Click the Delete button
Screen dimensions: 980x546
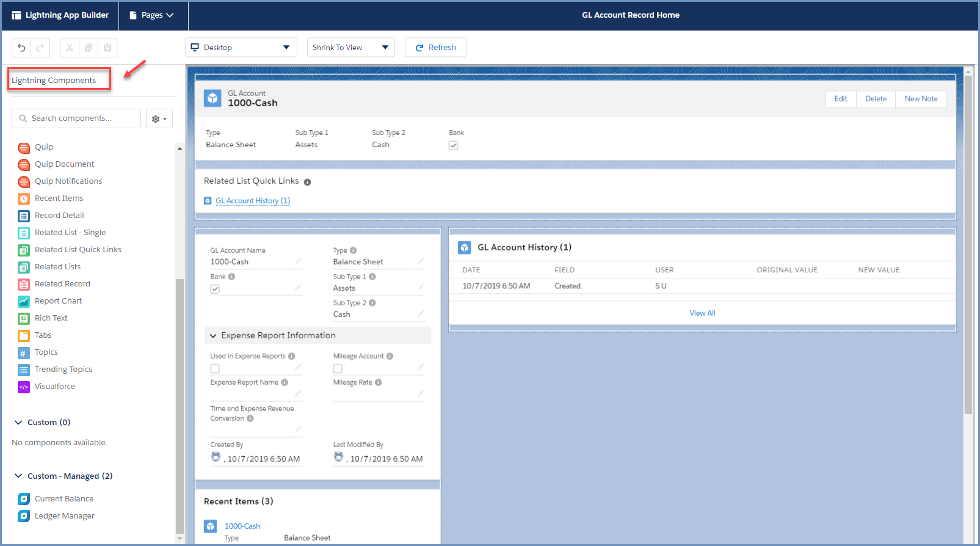876,99
